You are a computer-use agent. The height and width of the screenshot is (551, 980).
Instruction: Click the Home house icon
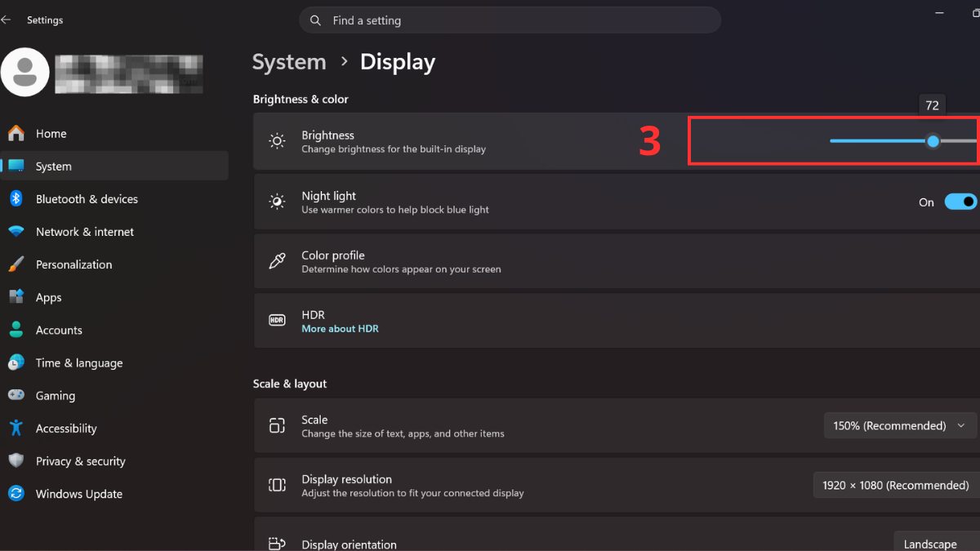click(16, 133)
